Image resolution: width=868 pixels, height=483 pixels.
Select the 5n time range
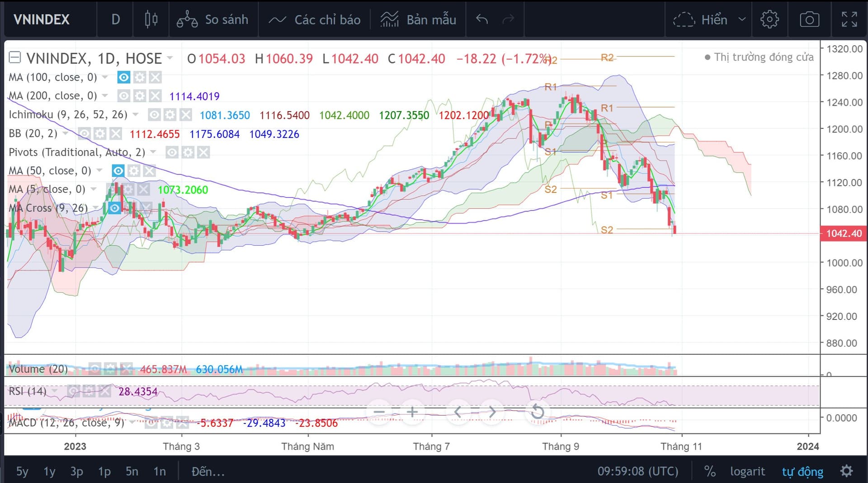[132, 472]
